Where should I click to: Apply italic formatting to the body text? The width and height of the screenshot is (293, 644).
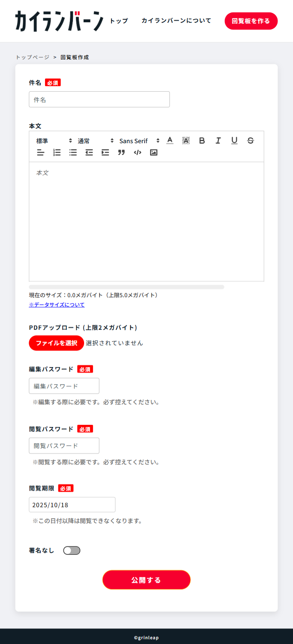218,141
